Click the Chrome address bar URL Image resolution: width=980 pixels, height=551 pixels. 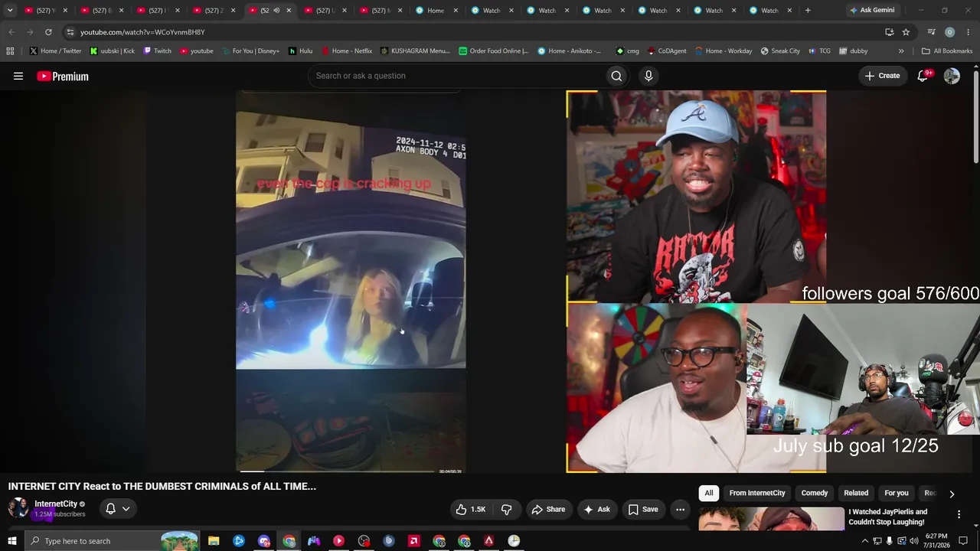(142, 32)
